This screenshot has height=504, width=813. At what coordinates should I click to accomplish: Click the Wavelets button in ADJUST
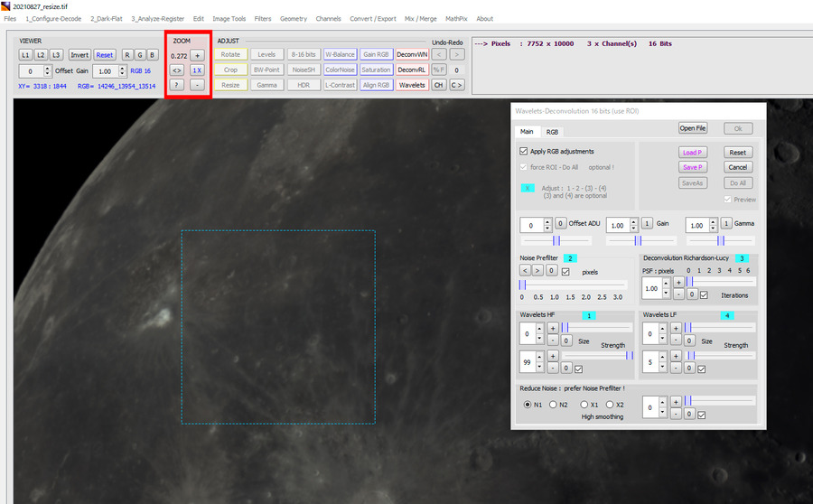pos(412,85)
